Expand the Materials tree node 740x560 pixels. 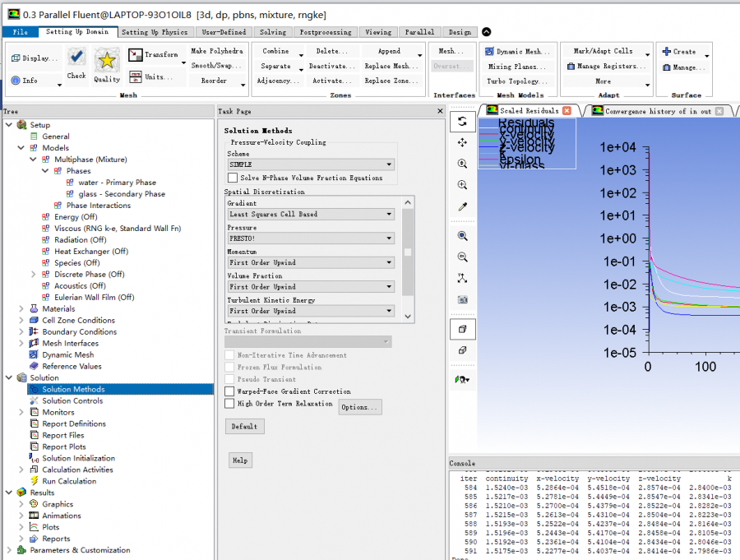click(x=21, y=309)
